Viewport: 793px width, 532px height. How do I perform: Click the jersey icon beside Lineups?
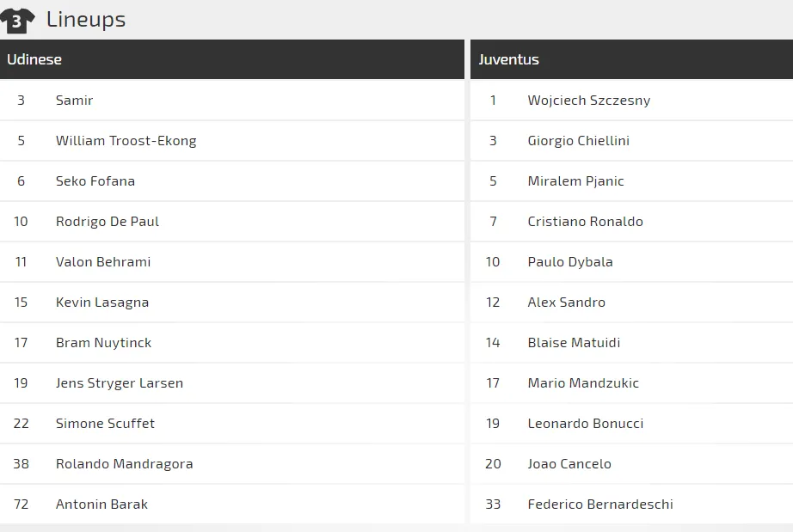coord(17,20)
